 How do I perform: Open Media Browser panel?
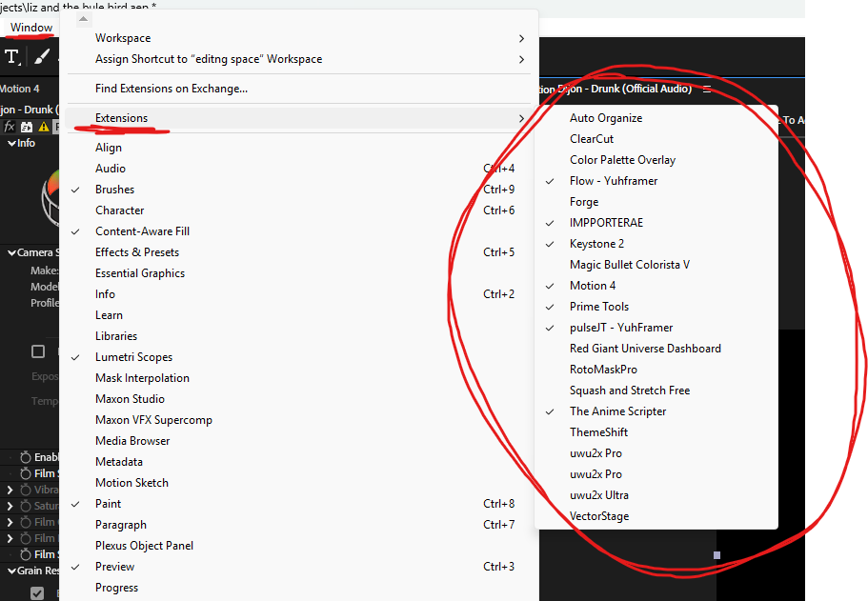coord(299,442)
